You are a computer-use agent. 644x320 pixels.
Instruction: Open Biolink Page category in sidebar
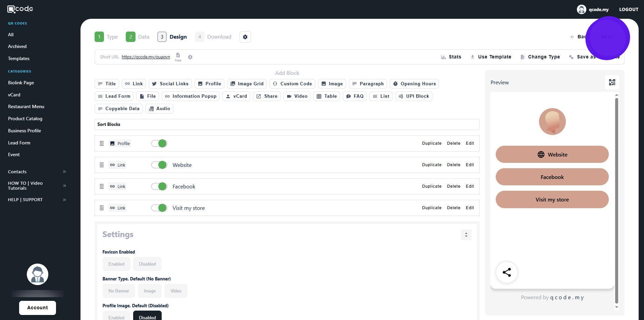click(x=21, y=83)
